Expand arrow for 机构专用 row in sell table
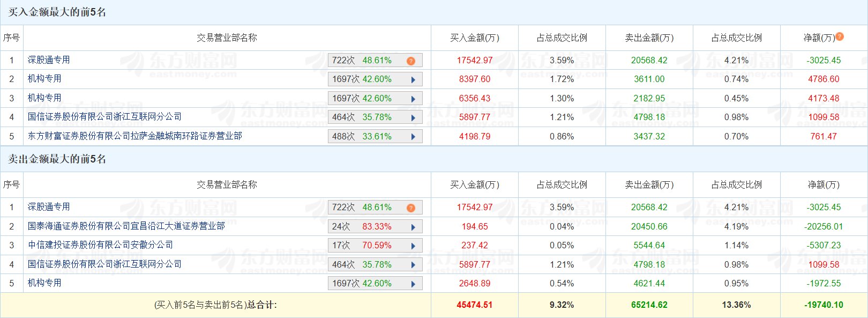Screen dimensions: 868x318 point(413,284)
